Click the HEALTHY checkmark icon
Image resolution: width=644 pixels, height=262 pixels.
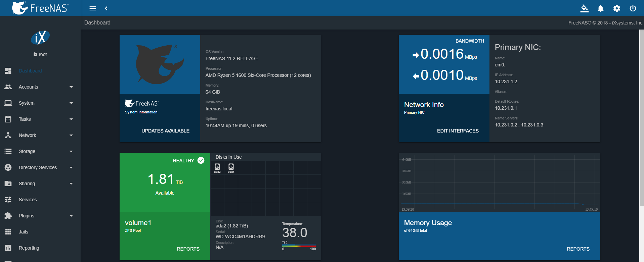click(x=201, y=160)
